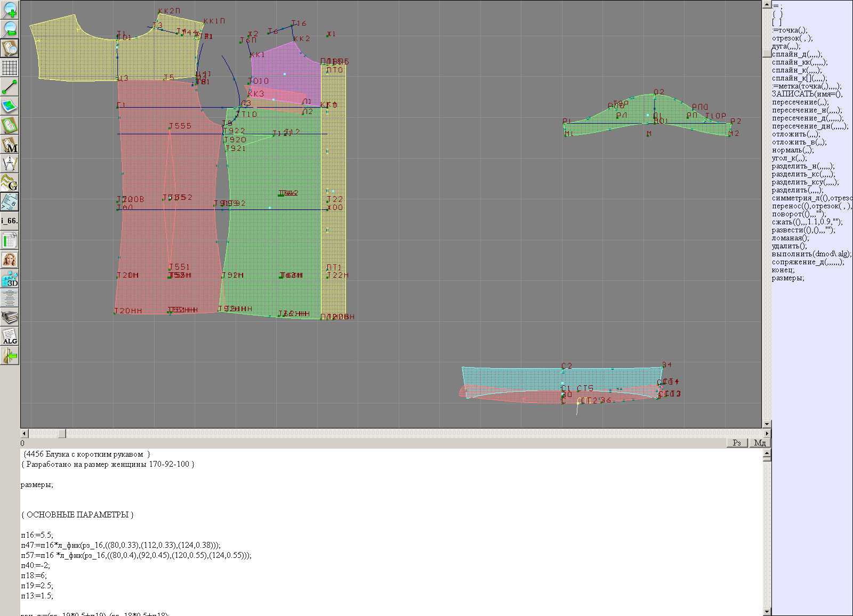Click the zoom out magnifier icon
Viewport: 853px width, 616px height.
[x=10, y=29]
